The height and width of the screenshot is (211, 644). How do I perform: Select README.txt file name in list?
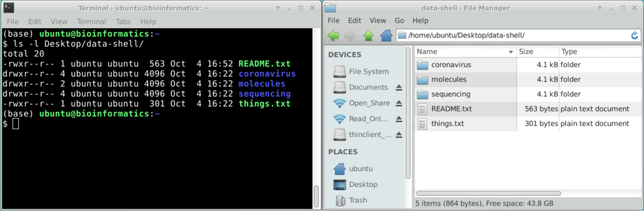click(x=451, y=109)
